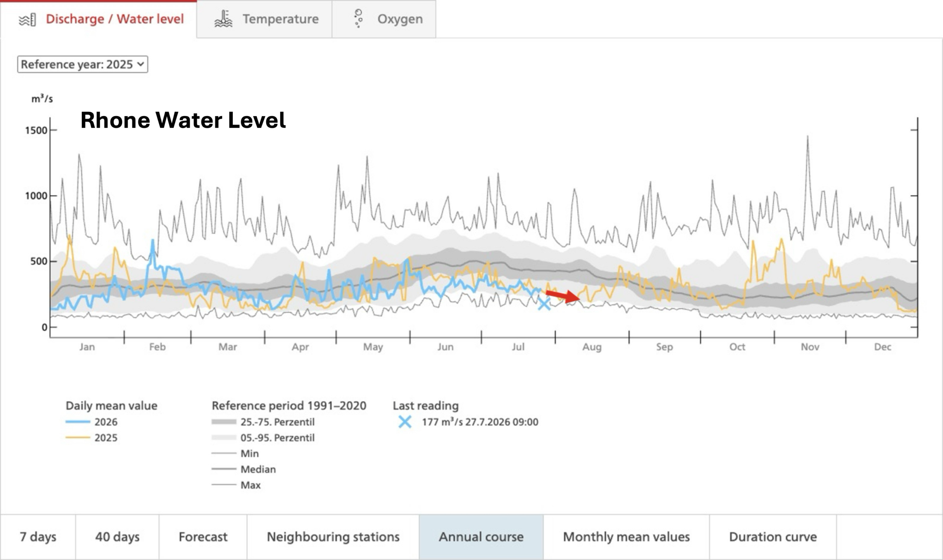The width and height of the screenshot is (943, 560).
Task: Click the Min legend line
Action: pos(224,454)
